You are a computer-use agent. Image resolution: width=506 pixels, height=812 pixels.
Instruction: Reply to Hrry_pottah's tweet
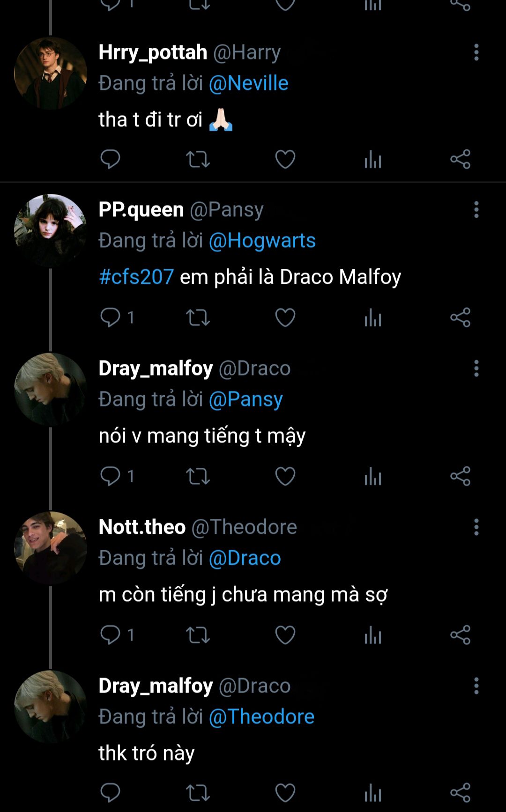tap(111, 159)
